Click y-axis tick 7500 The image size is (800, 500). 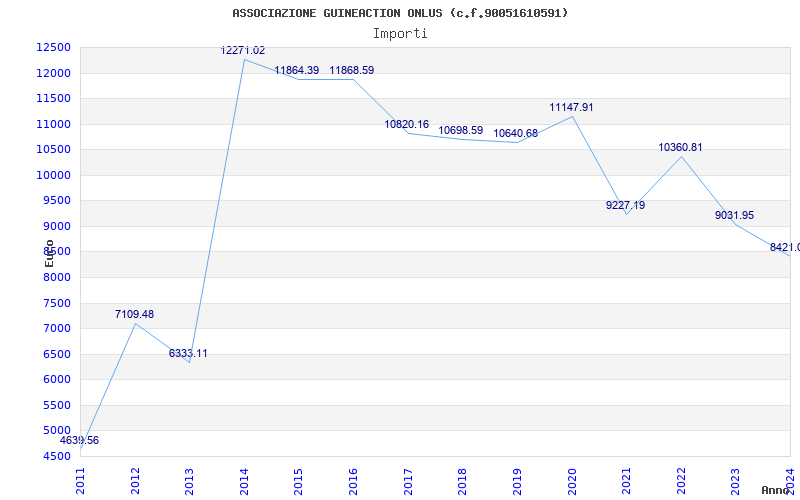(x=56, y=303)
